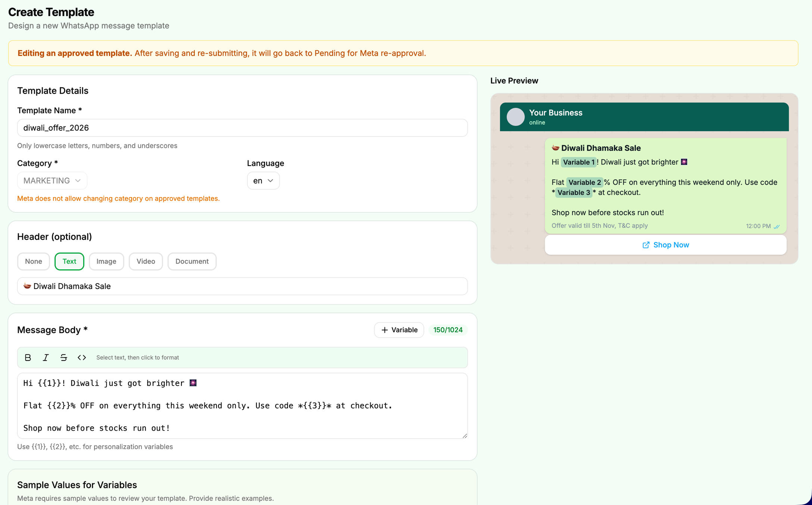812x505 pixels.
Task: Click inside the Message Body textarea
Action: (242, 406)
